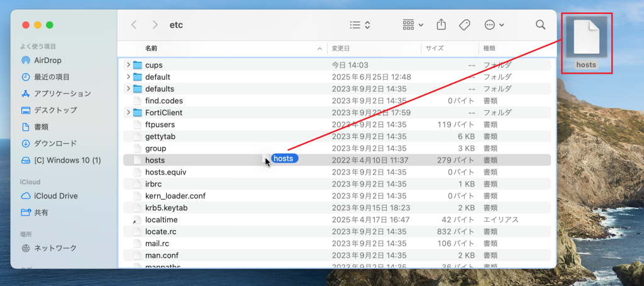Select the default folder icon
This screenshot has width=644, height=286.
point(138,77)
